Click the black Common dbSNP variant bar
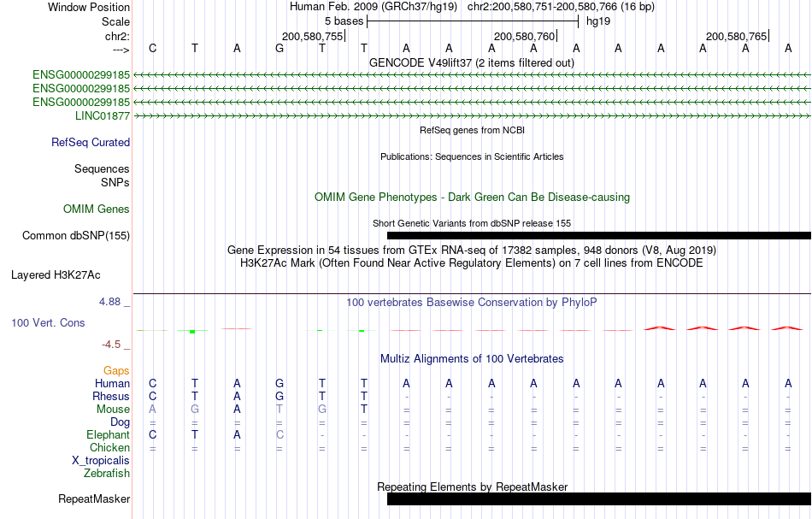The width and height of the screenshot is (812, 519). [x=599, y=236]
